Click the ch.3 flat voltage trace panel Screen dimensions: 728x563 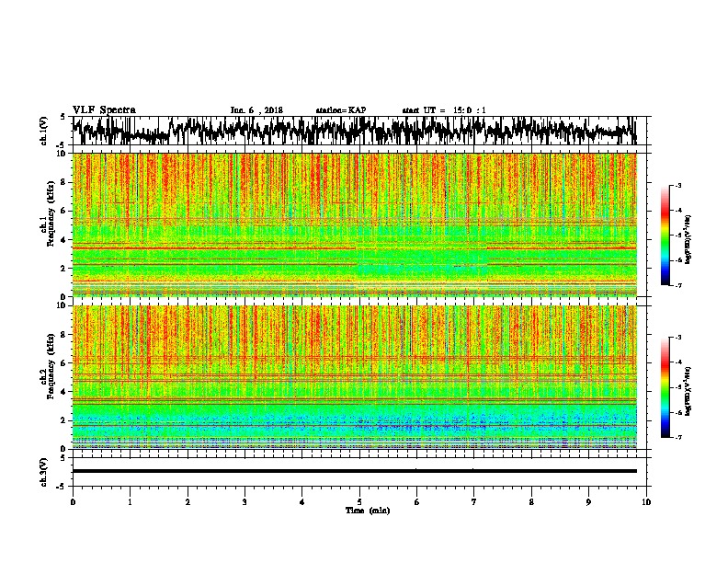358,472
